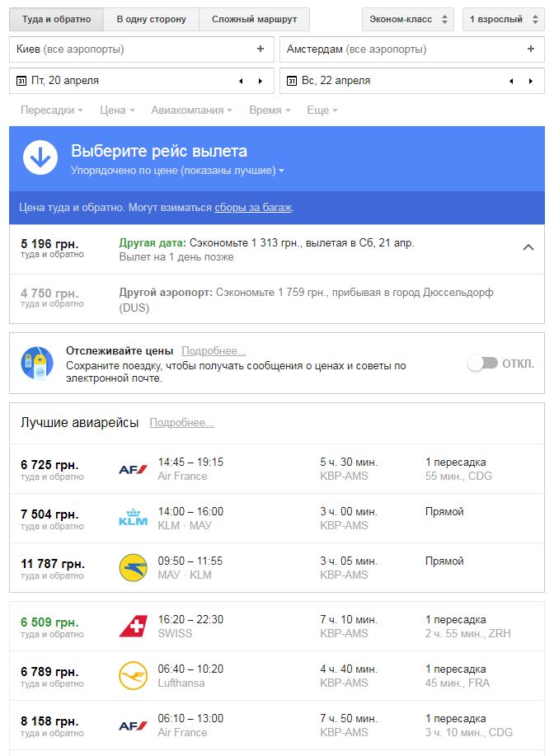
Task: Open the сборы за багаж link
Action: (x=253, y=208)
